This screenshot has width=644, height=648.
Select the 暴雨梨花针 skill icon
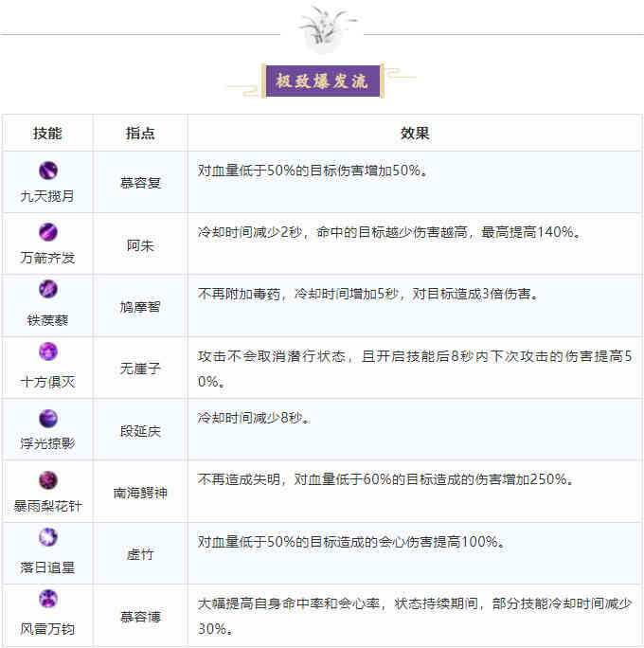tap(47, 479)
